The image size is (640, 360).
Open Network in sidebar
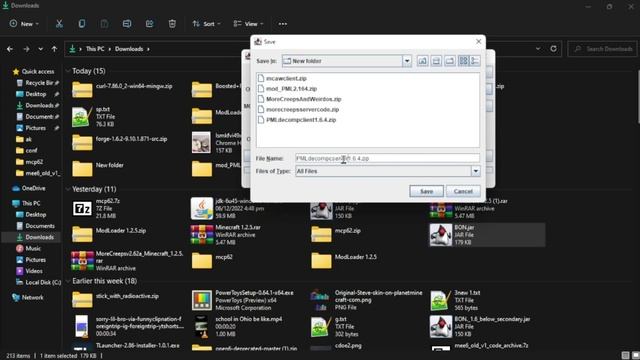[28, 297]
